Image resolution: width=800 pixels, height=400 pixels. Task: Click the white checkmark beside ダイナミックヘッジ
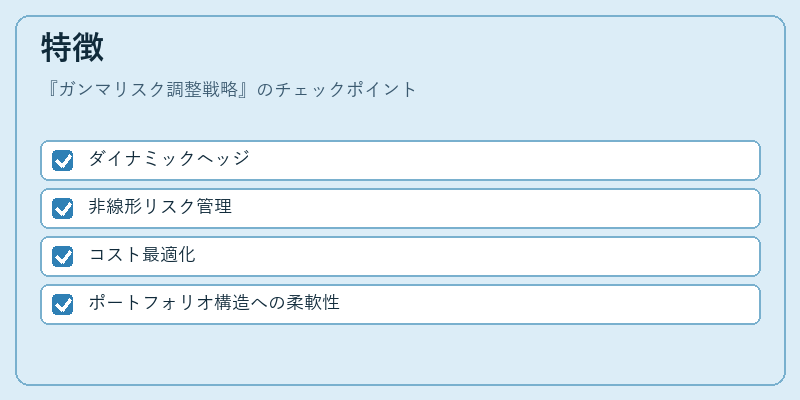point(63,161)
